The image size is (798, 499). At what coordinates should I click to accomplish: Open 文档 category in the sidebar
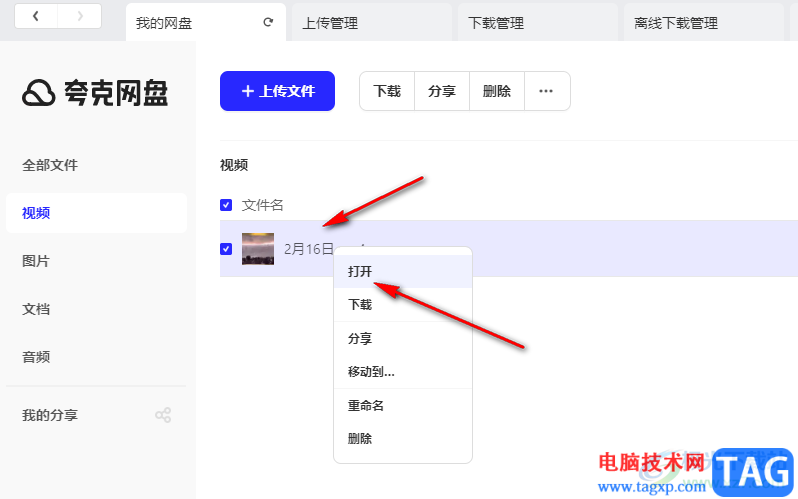[36, 309]
